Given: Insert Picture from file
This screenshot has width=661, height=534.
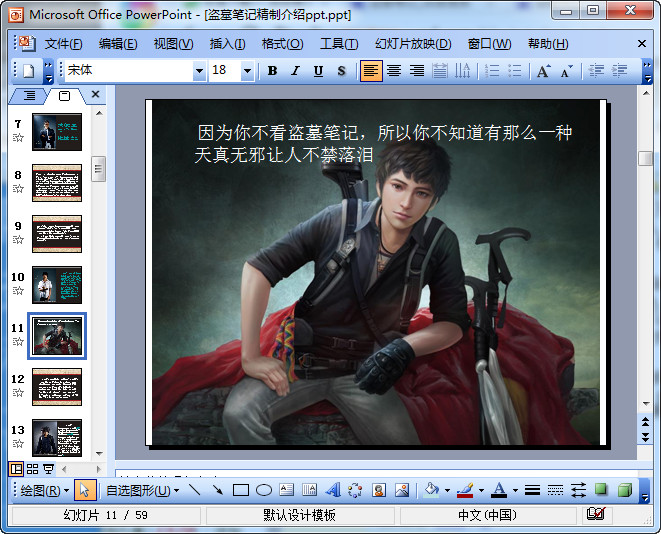Looking at the screenshot, I should coord(402,490).
